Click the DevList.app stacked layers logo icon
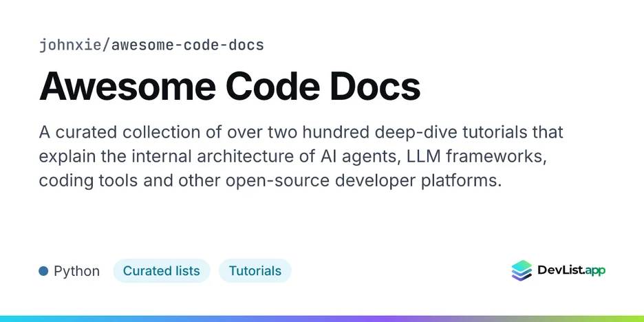 522,270
